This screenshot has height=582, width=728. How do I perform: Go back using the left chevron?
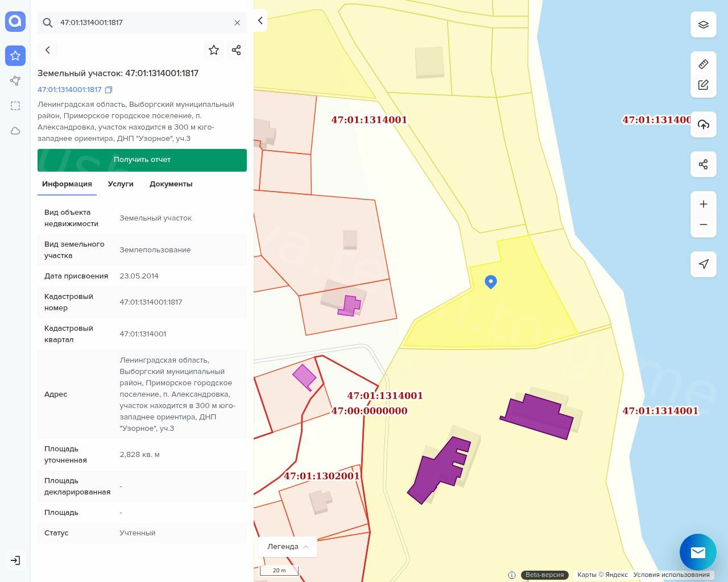[48, 50]
